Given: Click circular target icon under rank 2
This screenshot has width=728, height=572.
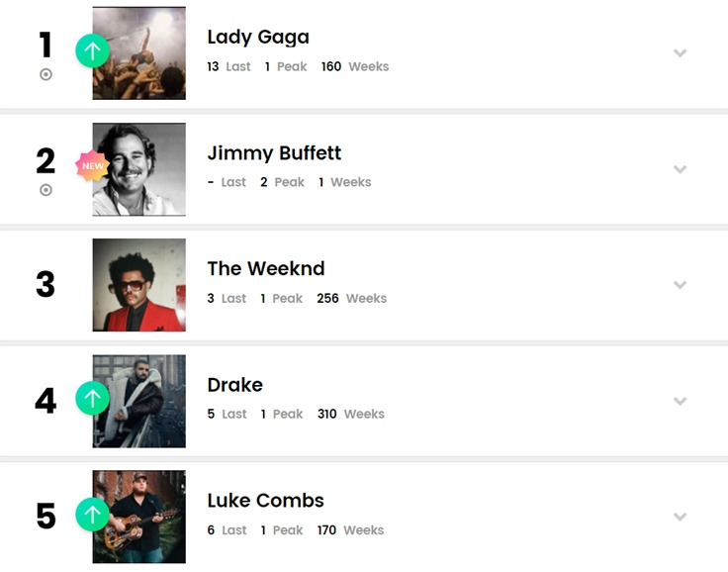Looking at the screenshot, I should pyautogui.click(x=45, y=190).
